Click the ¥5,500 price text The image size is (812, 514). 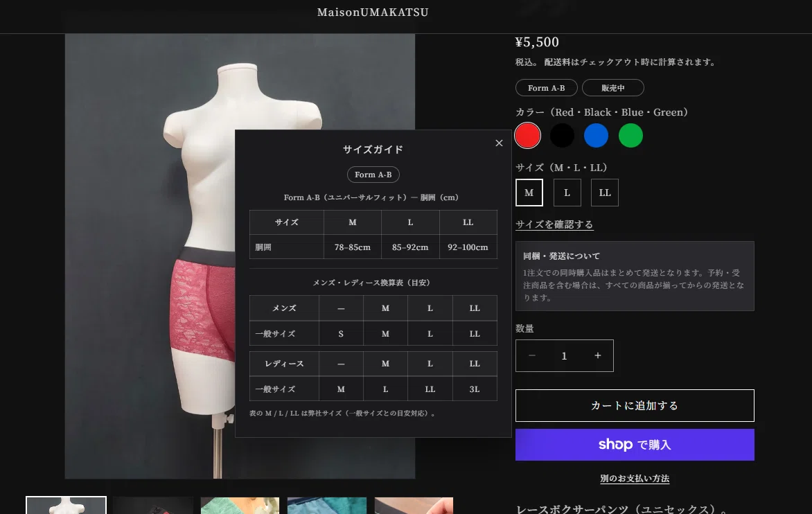pyautogui.click(x=537, y=42)
